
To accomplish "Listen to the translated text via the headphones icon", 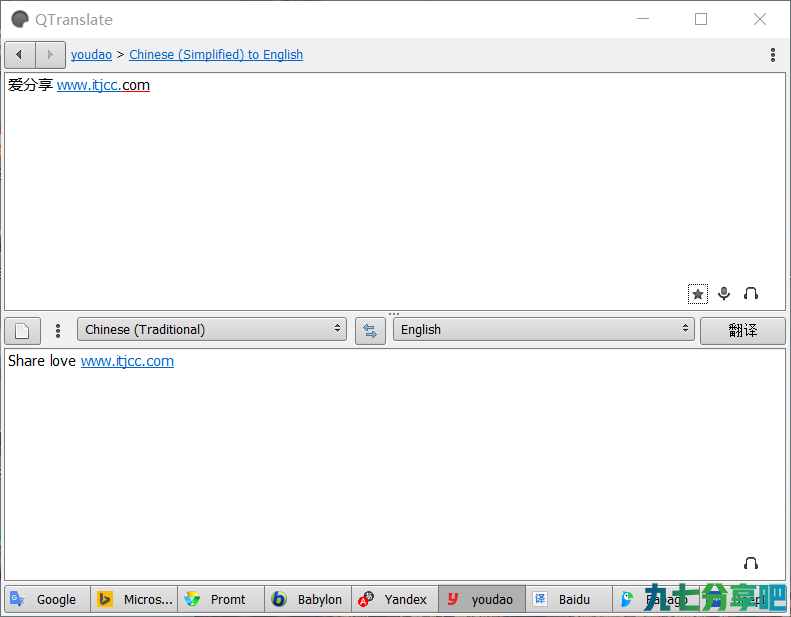I will click(751, 563).
